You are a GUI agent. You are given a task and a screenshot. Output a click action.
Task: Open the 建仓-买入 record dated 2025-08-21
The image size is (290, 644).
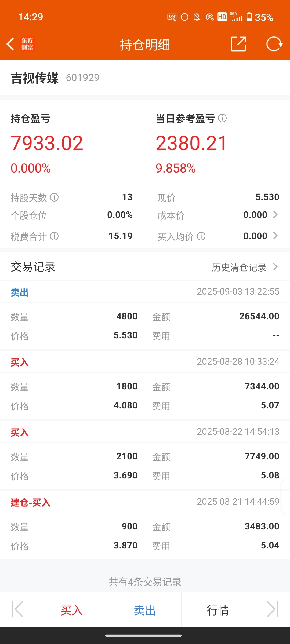click(145, 525)
